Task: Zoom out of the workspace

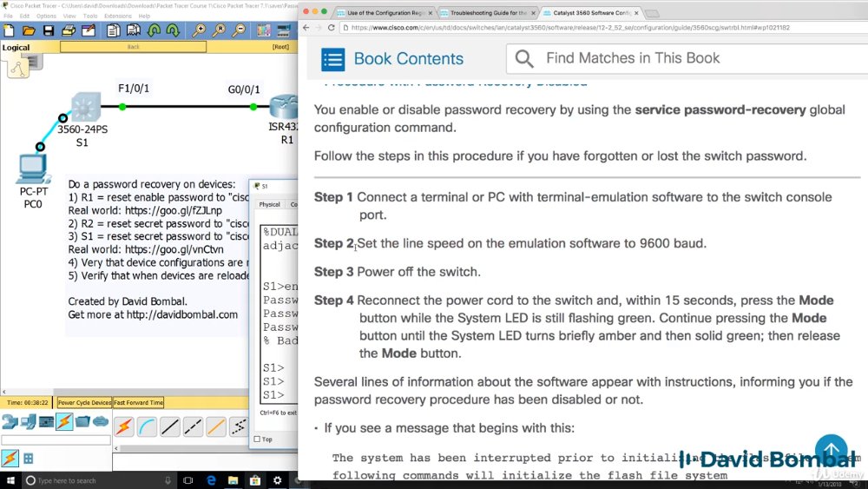Action: pos(240,31)
